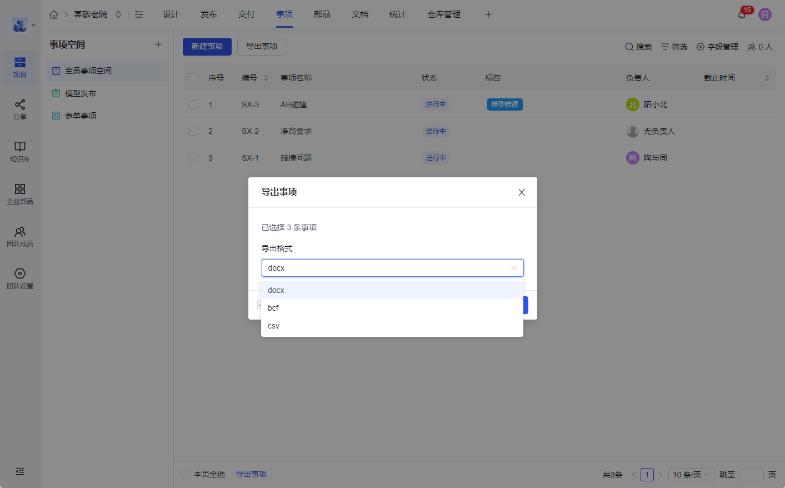The width and height of the screenshot is (785, 488).
Task: Open the 分享 (Share) sidebar icon
Action: [20, 108]
